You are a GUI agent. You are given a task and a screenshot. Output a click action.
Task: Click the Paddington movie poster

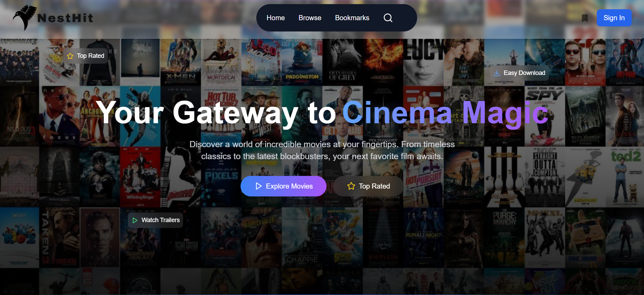(x=302, y=62)
